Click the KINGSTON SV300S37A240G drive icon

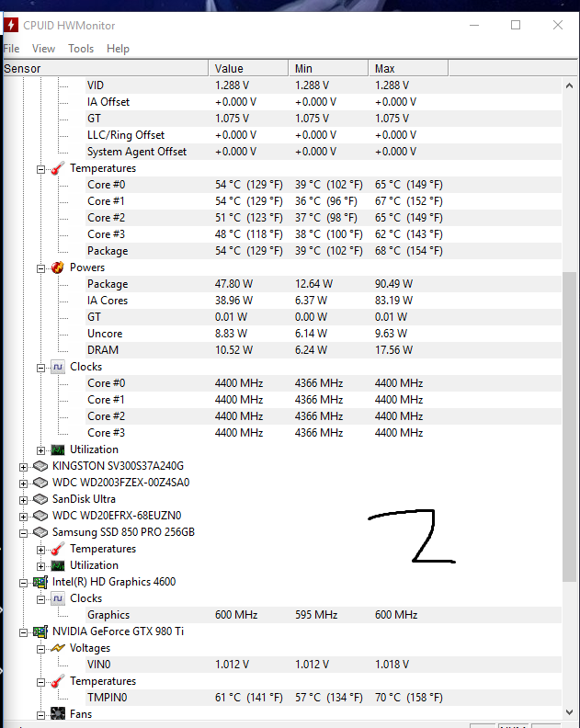40,466
